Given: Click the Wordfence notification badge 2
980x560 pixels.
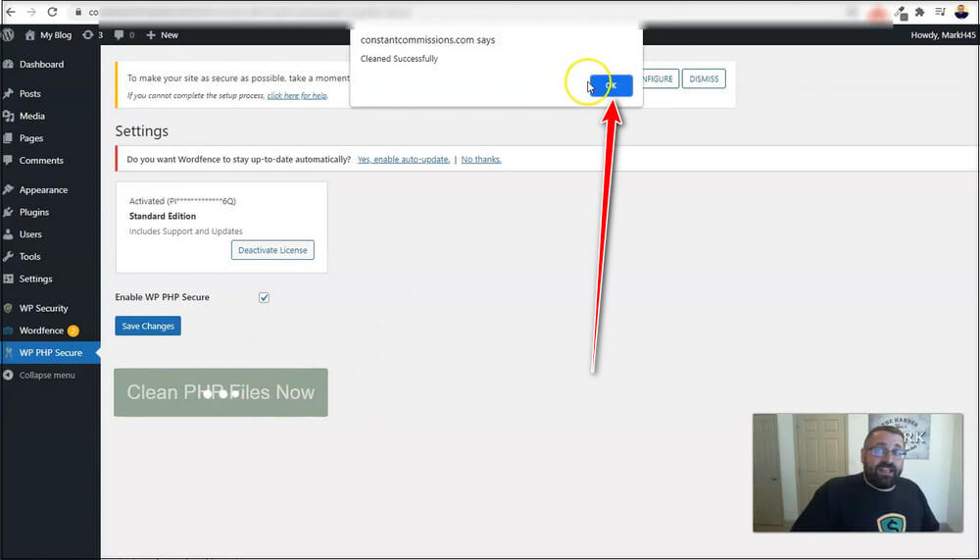Looking at the screenshot, I should pos(73,331).
